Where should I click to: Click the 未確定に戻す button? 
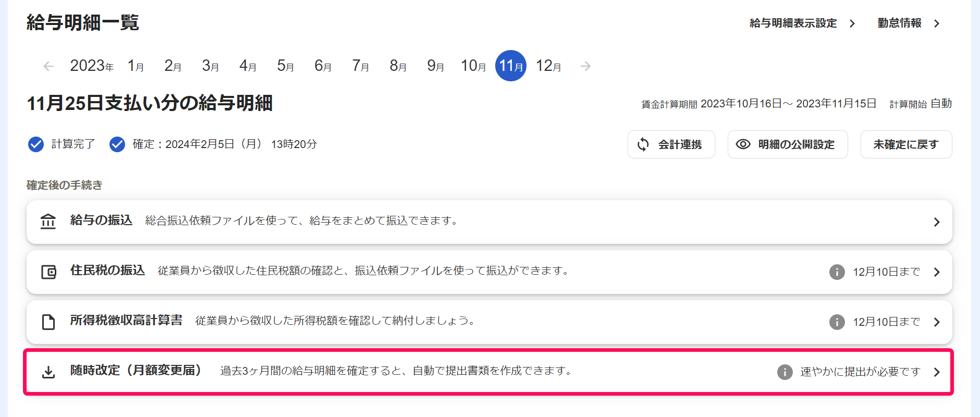pos(906,144)
